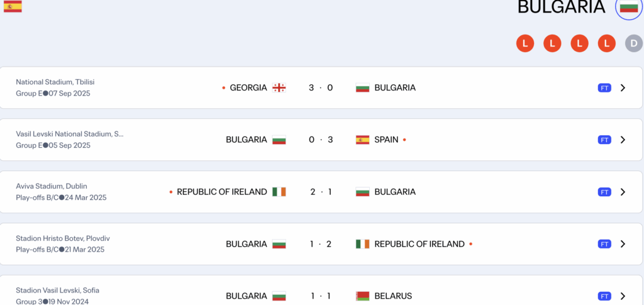Click Spain flag in Bulgaria vs Spain match
This screenshot has height=305, width=644.
[x=362, y=140]
